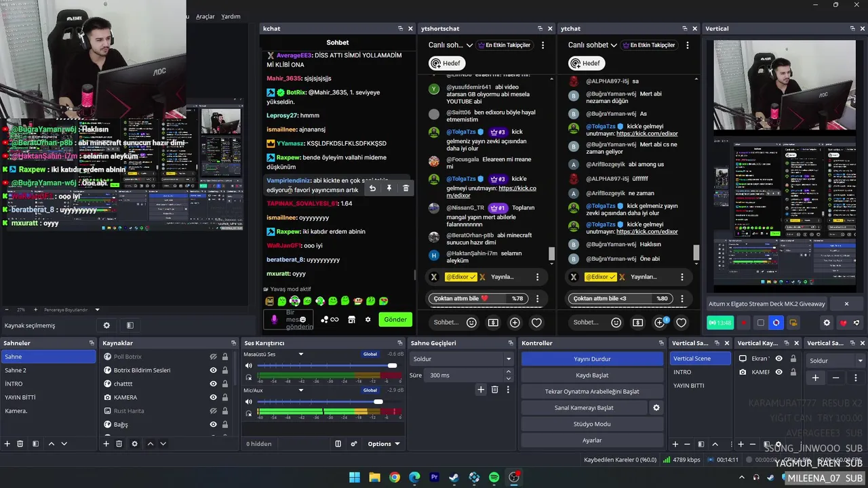Mute Masaüstü Ses speaker icon
Screen dimensions: 868x488
tap(249, 366)
